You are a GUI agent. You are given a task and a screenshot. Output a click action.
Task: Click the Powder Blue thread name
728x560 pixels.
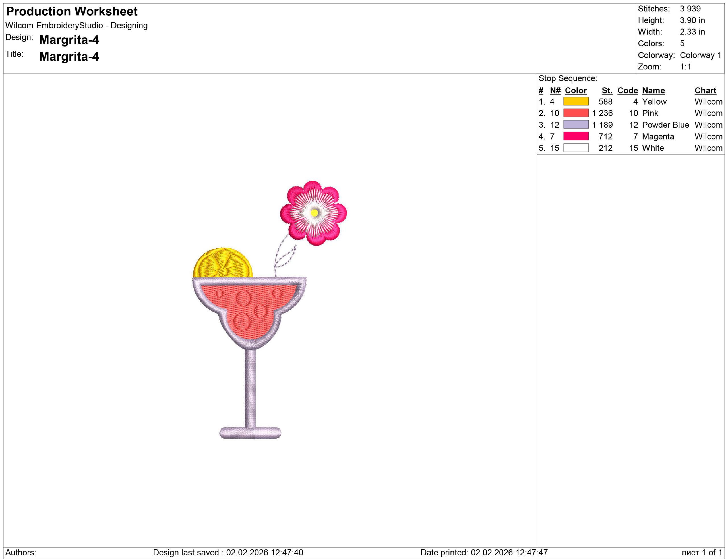tap(665, 125)
